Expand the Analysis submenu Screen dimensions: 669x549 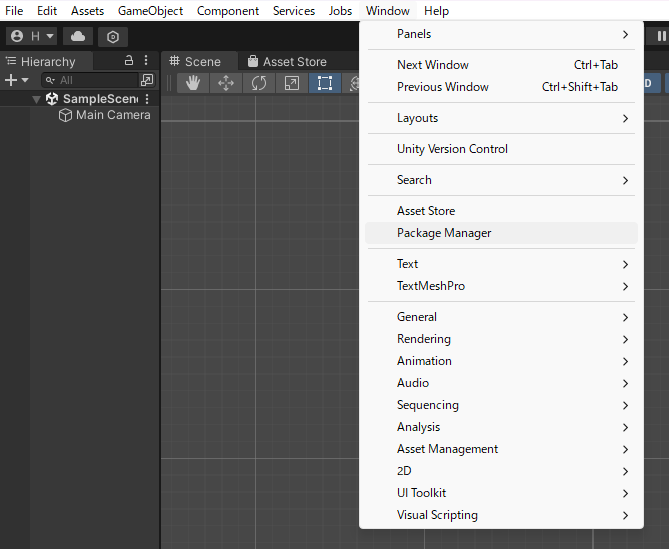point(501,427)
